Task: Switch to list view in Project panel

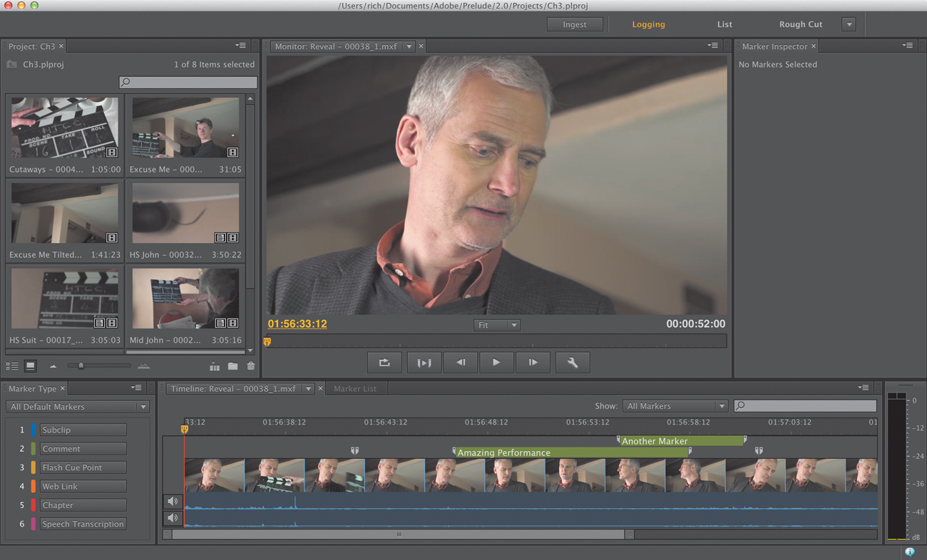Action: coord(12,366)
